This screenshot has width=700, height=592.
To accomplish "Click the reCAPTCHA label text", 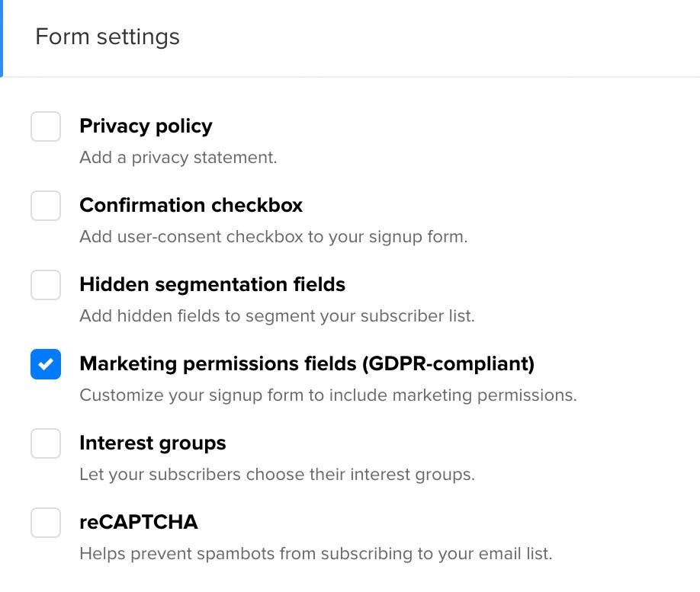I will [x=138, y=522].
